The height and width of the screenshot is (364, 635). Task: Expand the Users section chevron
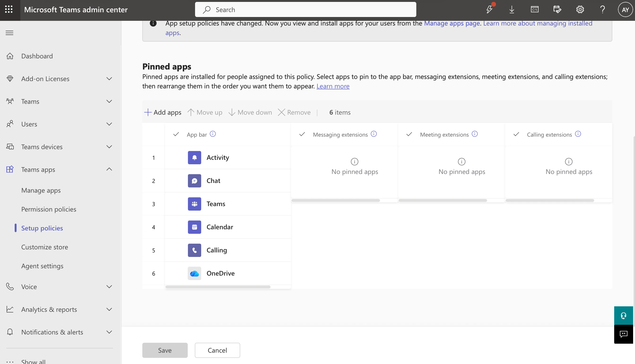click(x=109, y=124)
